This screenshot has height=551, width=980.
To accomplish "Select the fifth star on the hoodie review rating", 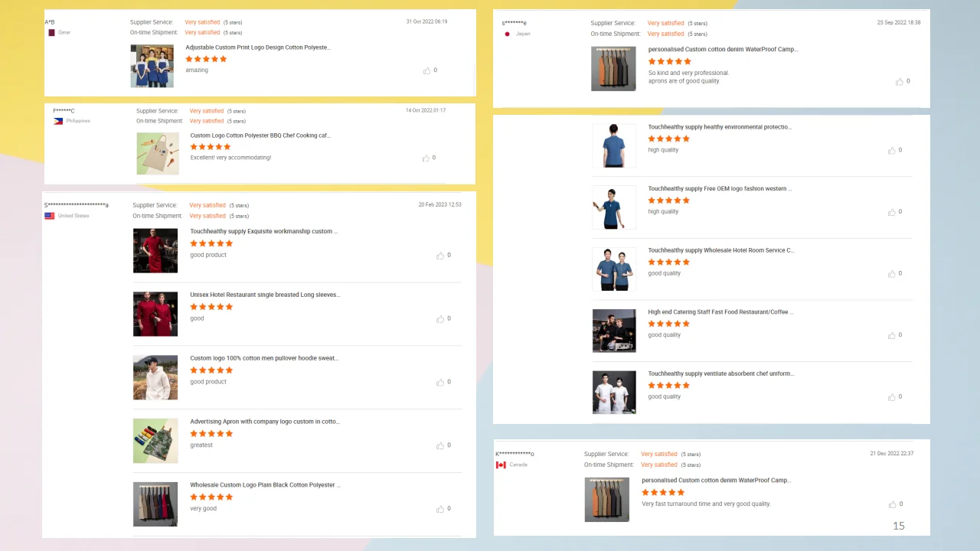I will (230, 370).
